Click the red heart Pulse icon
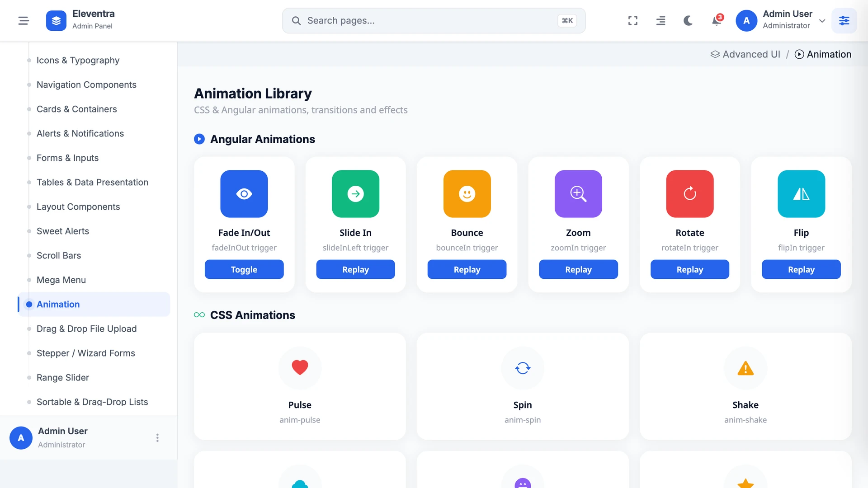The width and height of the screenshot is (868, 488). pos(300,368)
